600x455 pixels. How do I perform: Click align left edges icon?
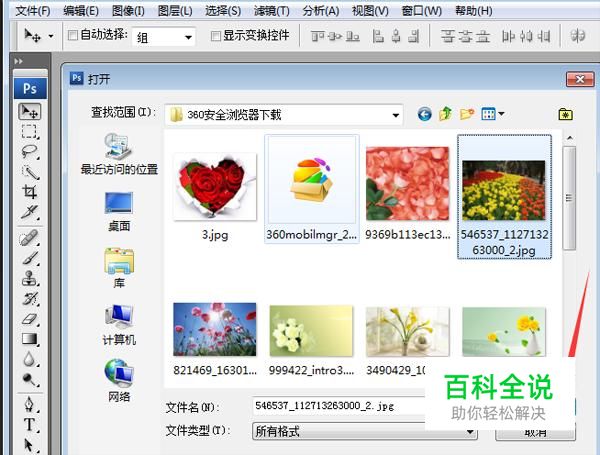378,36
